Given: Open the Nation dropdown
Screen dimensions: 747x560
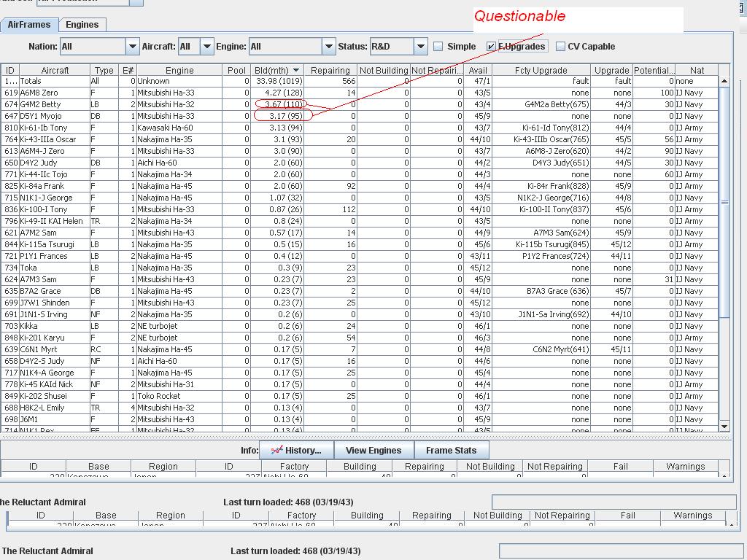Looking at the screenshot, I should (132, 47).
